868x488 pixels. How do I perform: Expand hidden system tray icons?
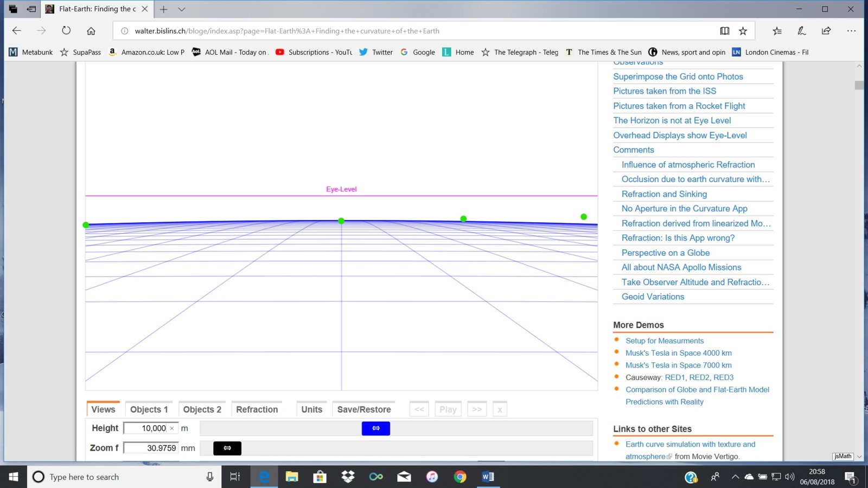tap(734, 477)
